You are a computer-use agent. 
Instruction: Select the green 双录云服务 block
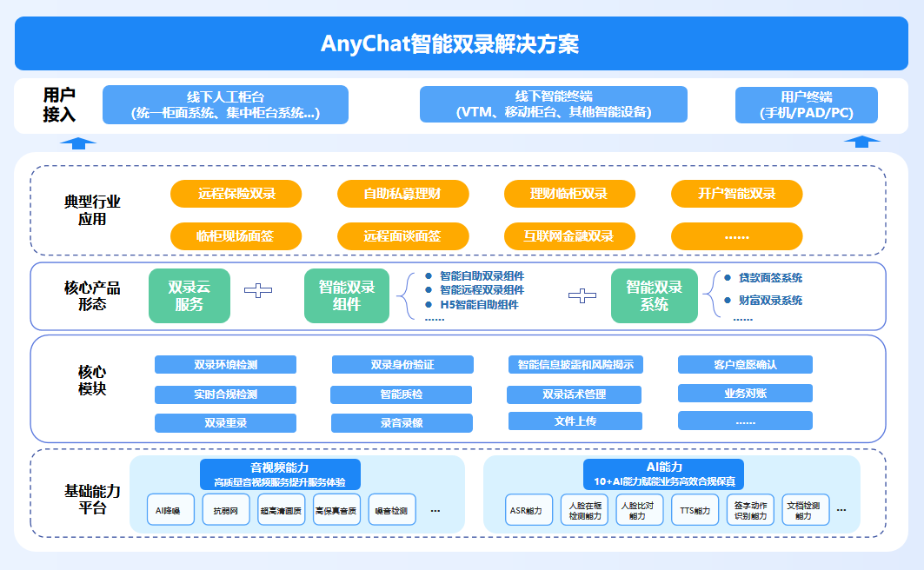tap(189, 295)
